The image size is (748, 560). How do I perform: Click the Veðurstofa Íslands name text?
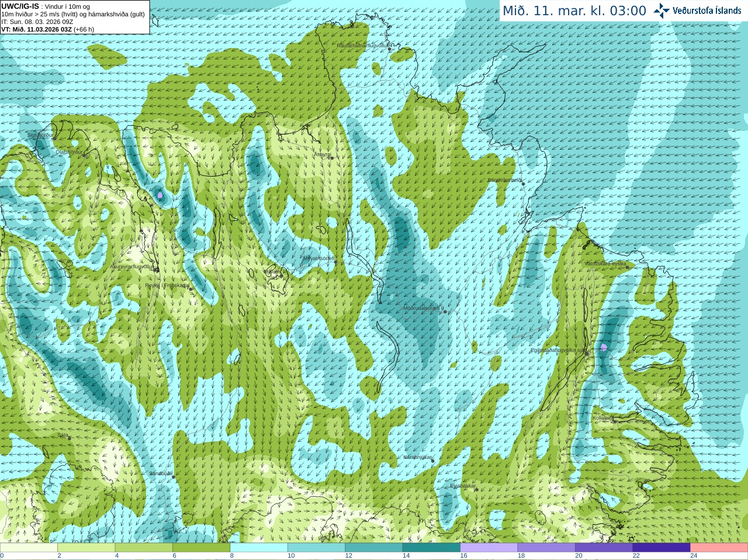click(x=707, y=11)
